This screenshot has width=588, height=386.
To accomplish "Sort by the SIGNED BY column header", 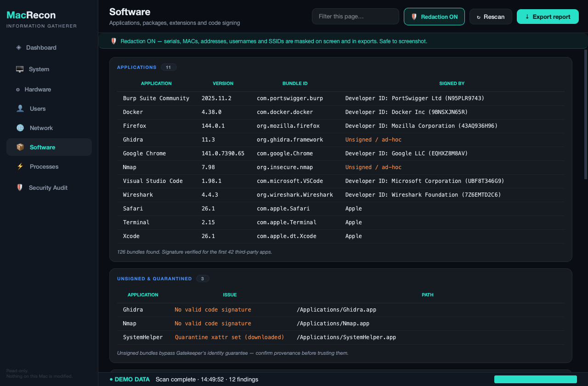I will pos(452,84).
